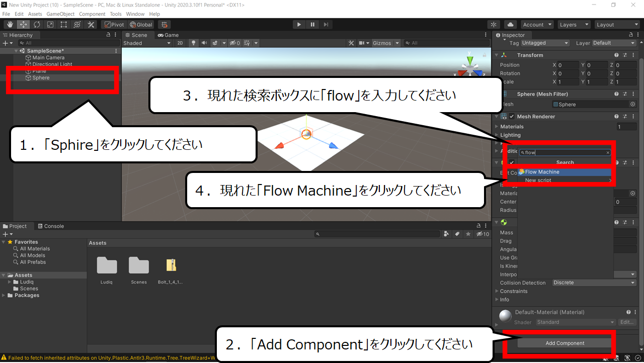The width and height of the screenshot is (644, 363).
Task: Open the Collab sun icon
Action: (494, 24)
